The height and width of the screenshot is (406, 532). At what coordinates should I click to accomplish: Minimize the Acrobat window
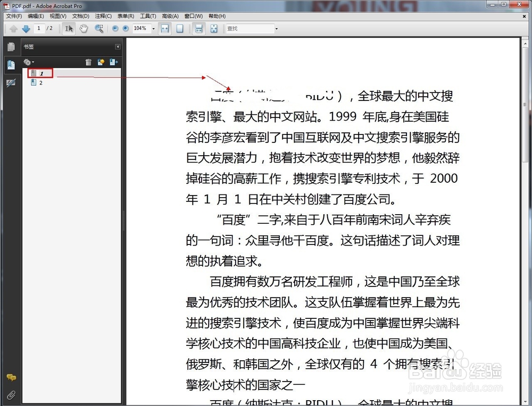(492, 4)
